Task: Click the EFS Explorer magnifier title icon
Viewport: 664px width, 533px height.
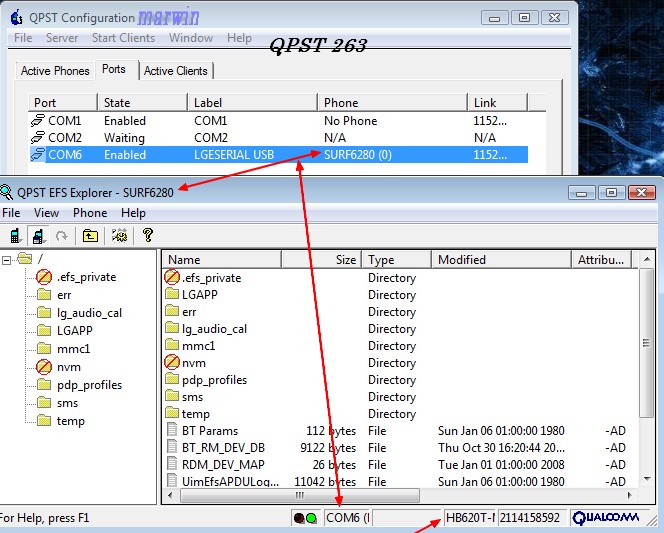Action: tap(6, 193)
